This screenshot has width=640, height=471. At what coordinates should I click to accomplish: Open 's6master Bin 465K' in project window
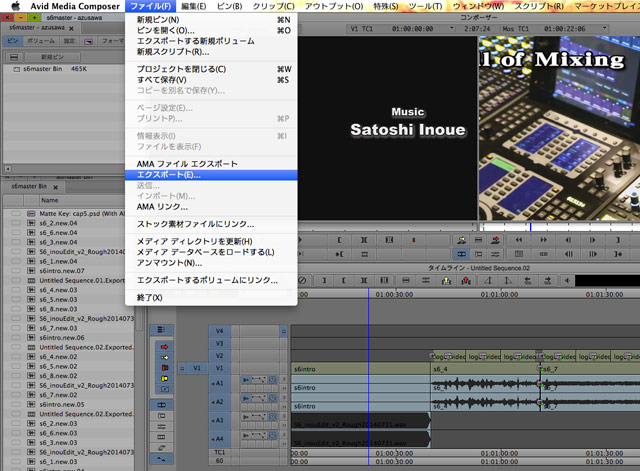point(50,69)
